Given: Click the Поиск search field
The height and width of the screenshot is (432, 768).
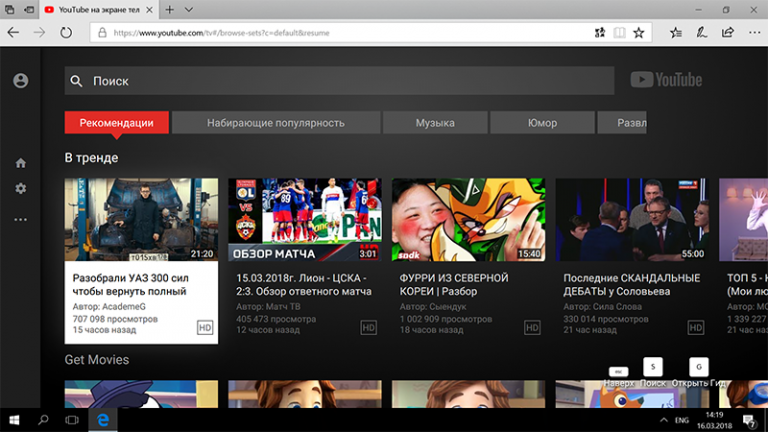Looking at the screenshot, I should 340,81.
